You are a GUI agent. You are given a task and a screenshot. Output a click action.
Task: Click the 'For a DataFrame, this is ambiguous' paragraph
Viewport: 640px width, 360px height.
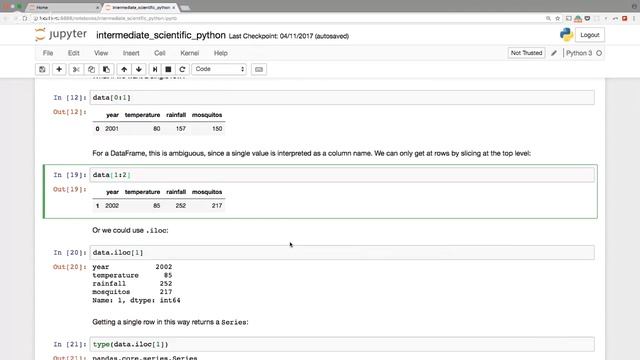pyautogui.click(x=311, y=153)
